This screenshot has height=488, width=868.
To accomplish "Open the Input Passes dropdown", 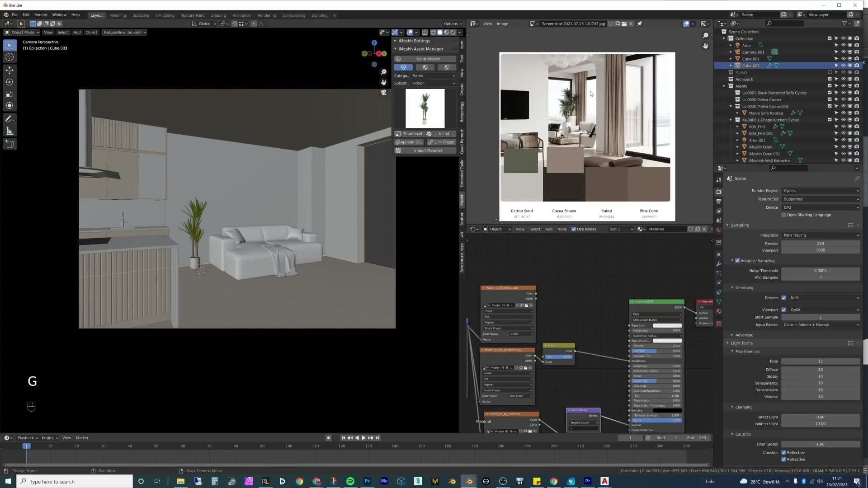I will pos(821,325).
